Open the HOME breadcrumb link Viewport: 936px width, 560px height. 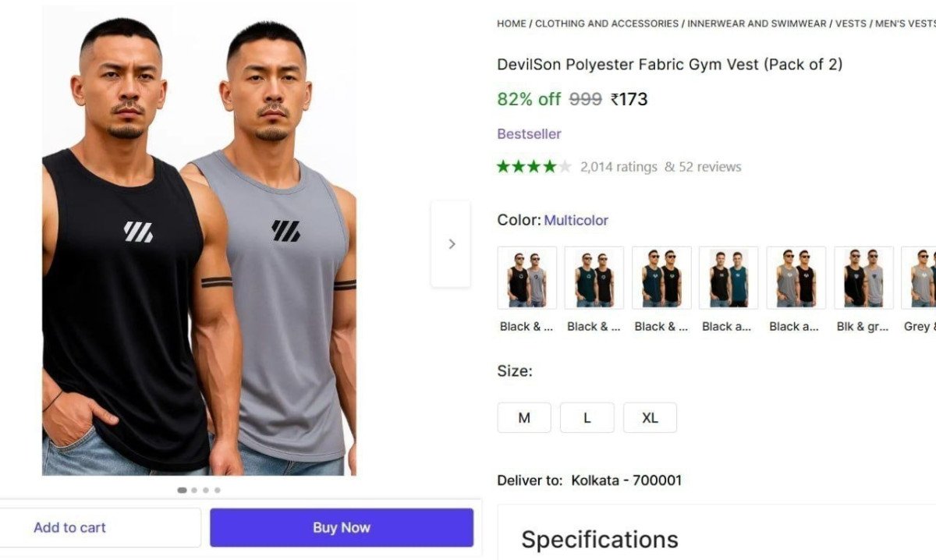coord(511,23)
